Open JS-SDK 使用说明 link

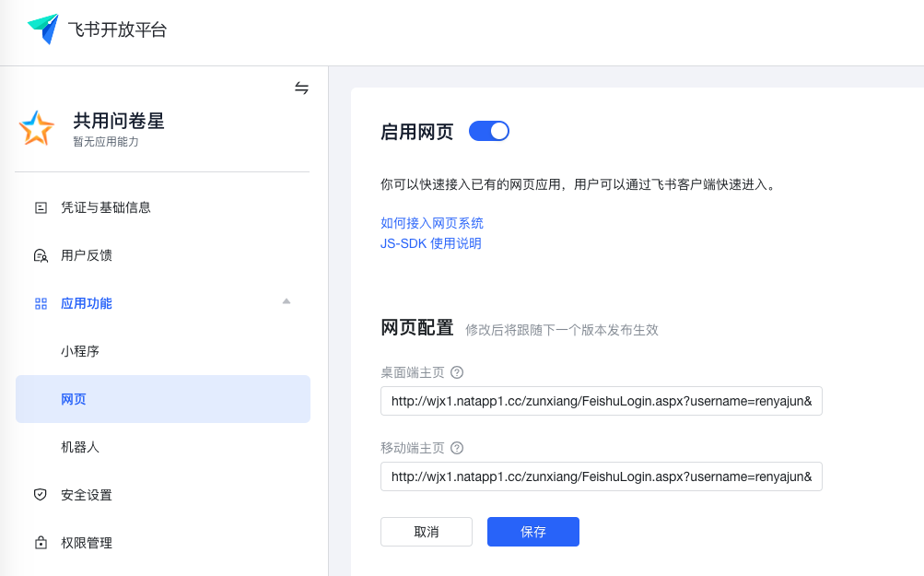pyautogui.click(x=431, y=243)
